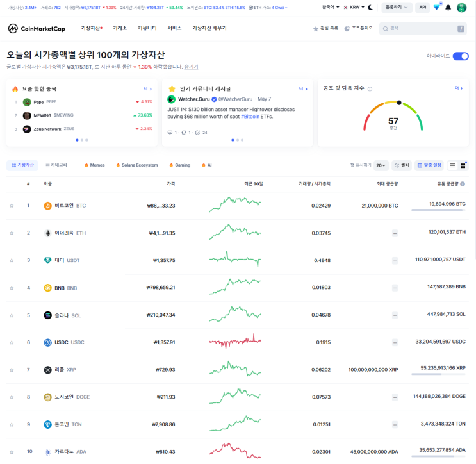The image size is (476, 464).
Task: Open Bitcoin 90-day price chart
Action: click(235, 204)
